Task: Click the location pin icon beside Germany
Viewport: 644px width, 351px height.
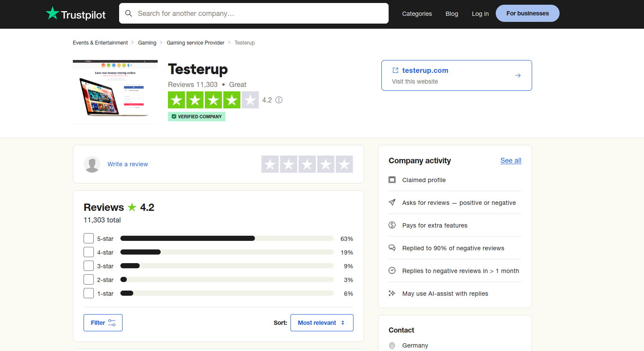Action: pyautogui.click(x=392, y=345)
